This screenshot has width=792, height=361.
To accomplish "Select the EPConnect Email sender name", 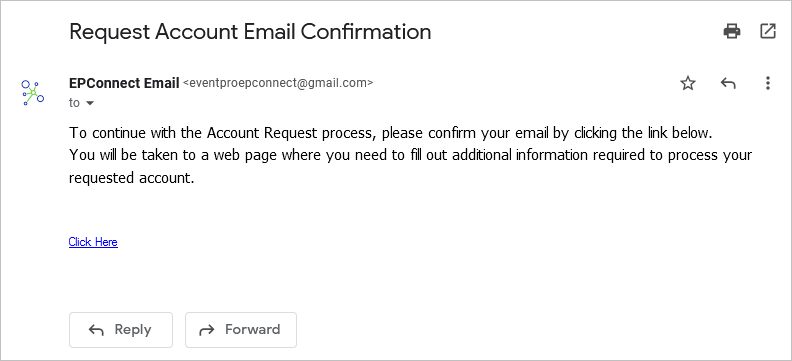I will pyautogui.click(x=124, y=83).
